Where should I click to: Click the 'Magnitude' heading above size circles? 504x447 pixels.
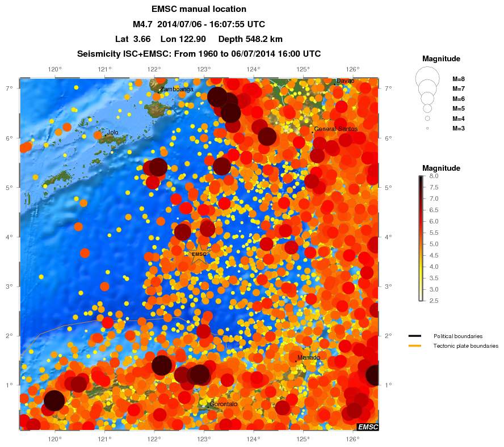[441, 59]
